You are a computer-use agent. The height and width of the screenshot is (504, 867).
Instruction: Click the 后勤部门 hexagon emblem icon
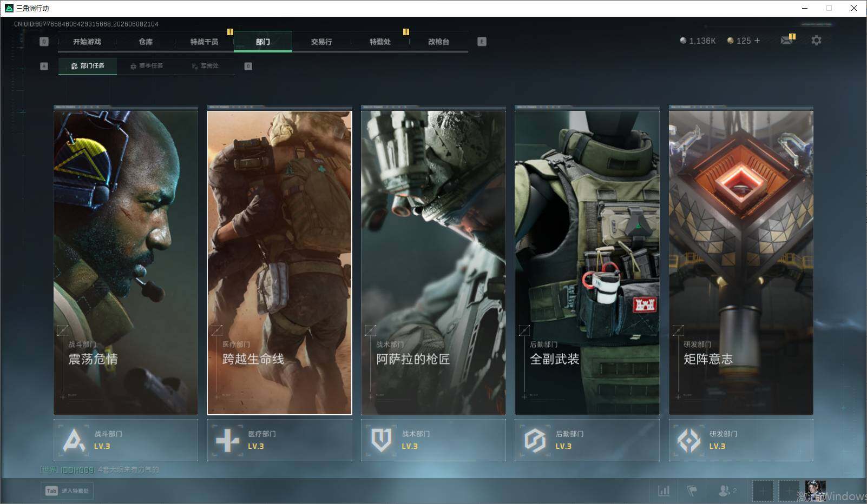535,440
